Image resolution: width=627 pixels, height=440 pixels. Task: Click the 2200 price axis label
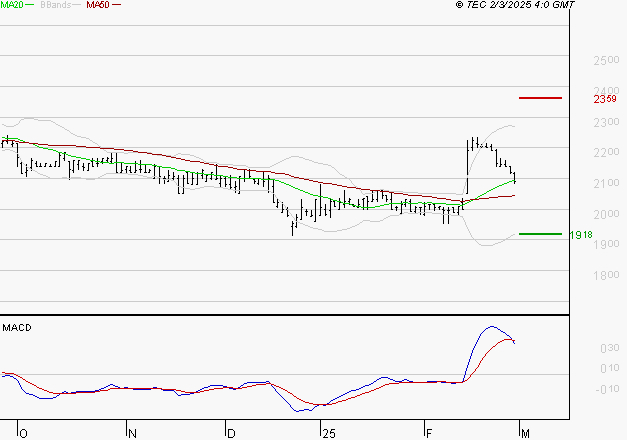[607, 152]
